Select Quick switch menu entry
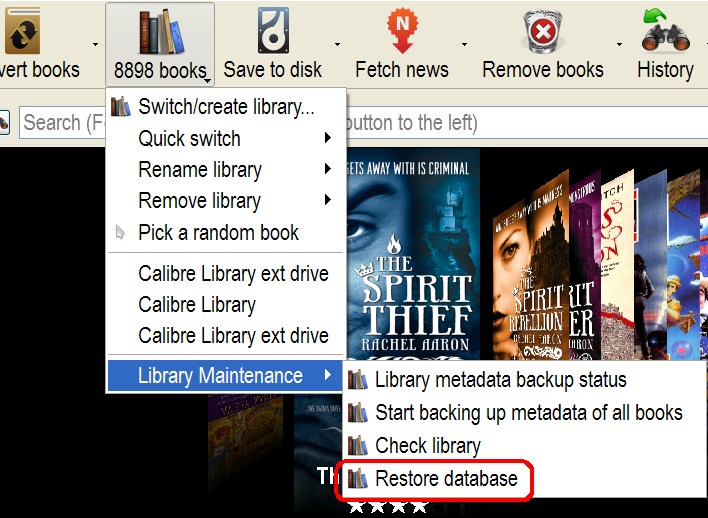The image size is (708, 518). pyautogui.click(x=226, y=138)
